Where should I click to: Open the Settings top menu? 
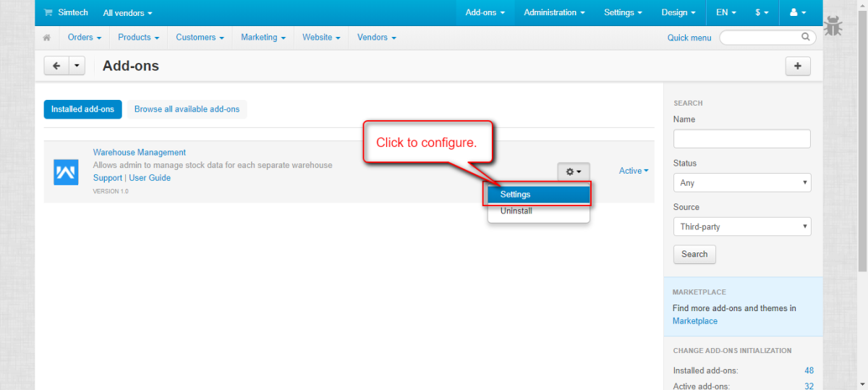point(624,12)
